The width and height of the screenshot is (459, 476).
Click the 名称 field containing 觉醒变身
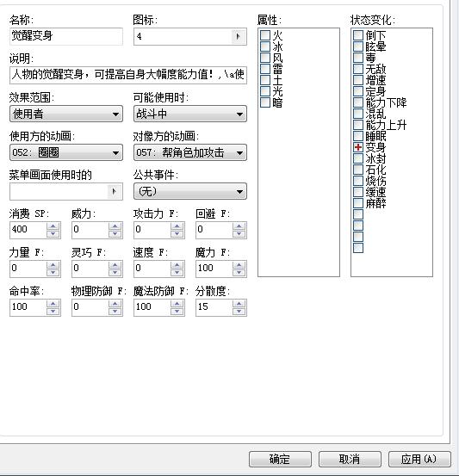(66, 36)
